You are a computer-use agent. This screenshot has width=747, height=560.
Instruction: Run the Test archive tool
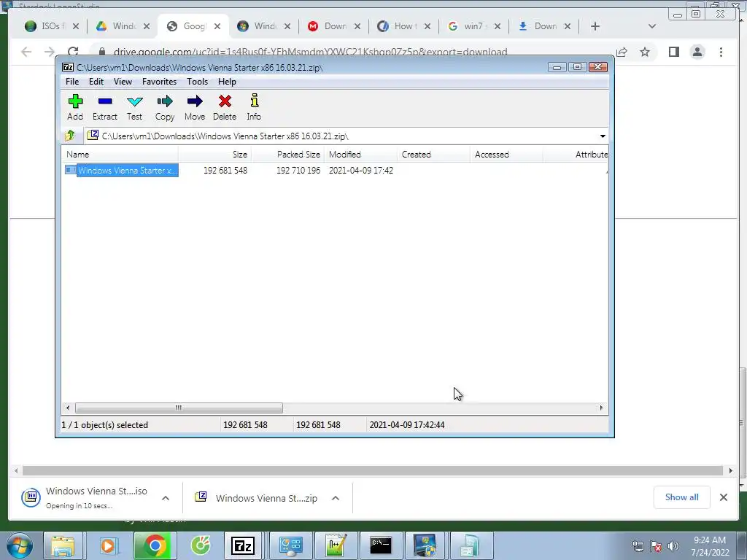point(134,106)
